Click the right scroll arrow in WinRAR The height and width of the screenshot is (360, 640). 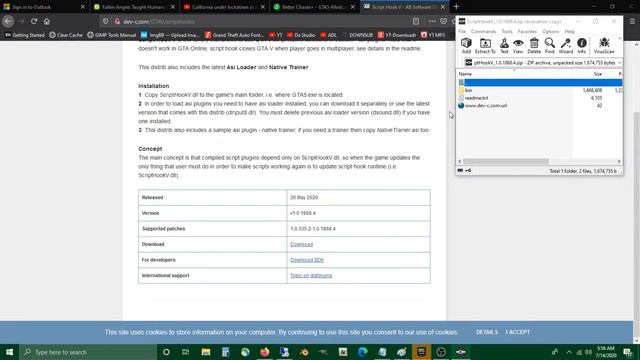(x=619, y=162)
